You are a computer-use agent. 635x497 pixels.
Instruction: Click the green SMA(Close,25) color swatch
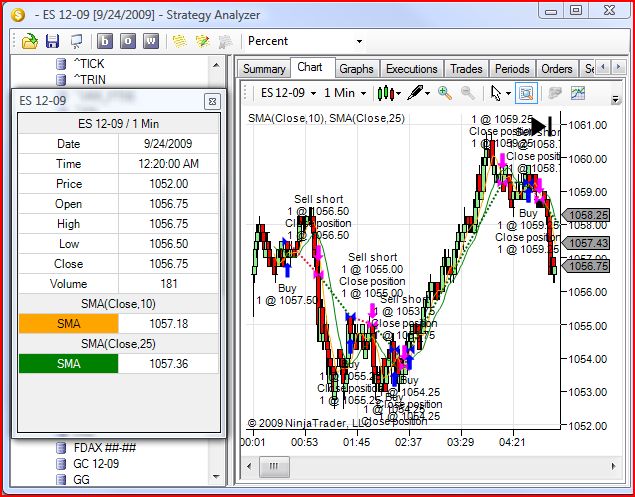68,364
